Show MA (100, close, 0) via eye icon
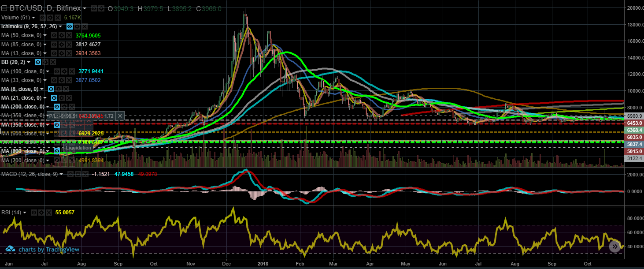The height and width of the screenshot is (269, 644). click(56, 71)
